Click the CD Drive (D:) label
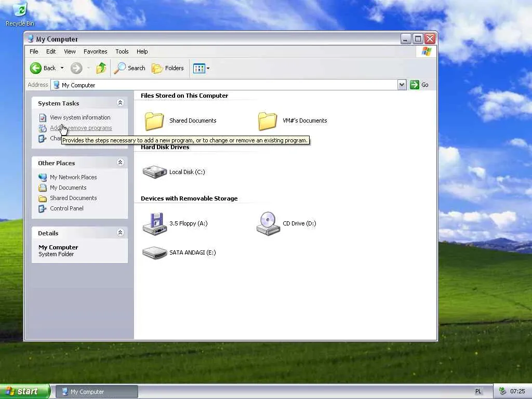532x399 pixels. pyautogui.click(x=299, y=223)
